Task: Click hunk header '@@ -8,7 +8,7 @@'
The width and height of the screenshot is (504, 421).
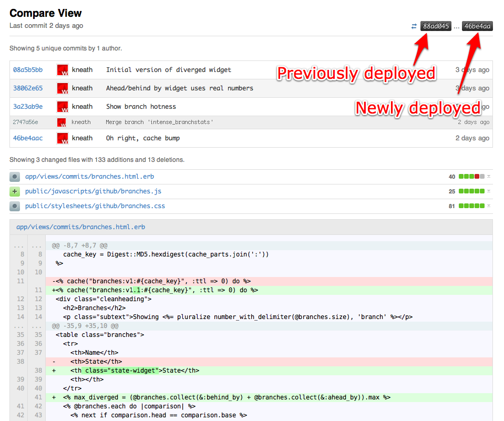Action: point(80,245)
